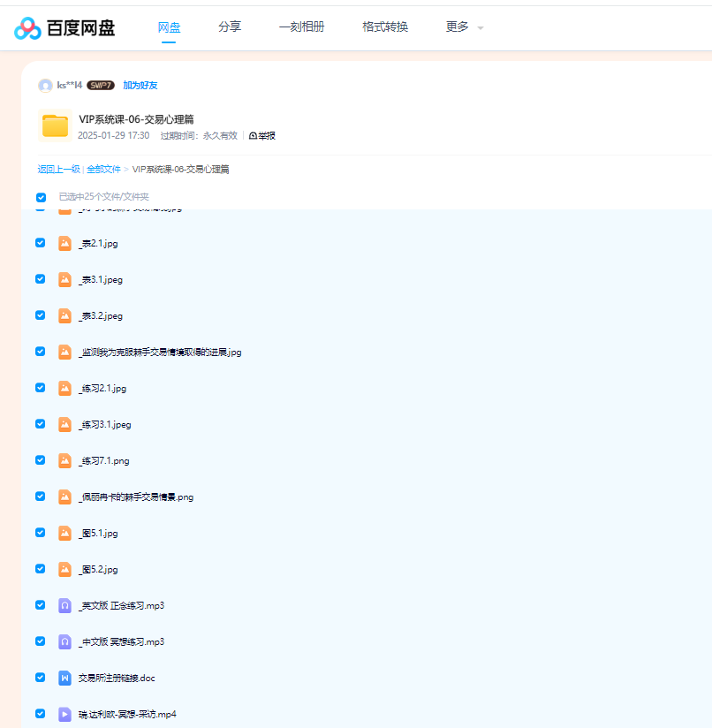Uncheck the _表3.2.jpeg checkbox

point(41,315)
